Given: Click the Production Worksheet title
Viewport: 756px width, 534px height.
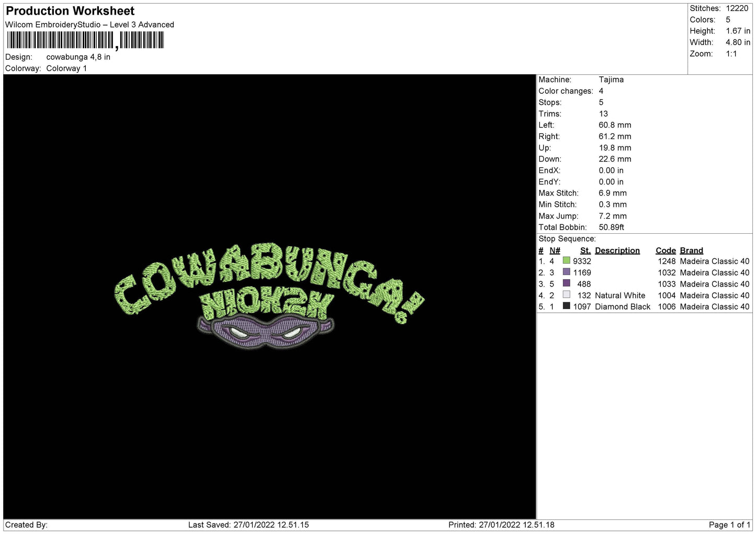Looking at the screenshot, I should pyautogui.click(x=70, y=11).
